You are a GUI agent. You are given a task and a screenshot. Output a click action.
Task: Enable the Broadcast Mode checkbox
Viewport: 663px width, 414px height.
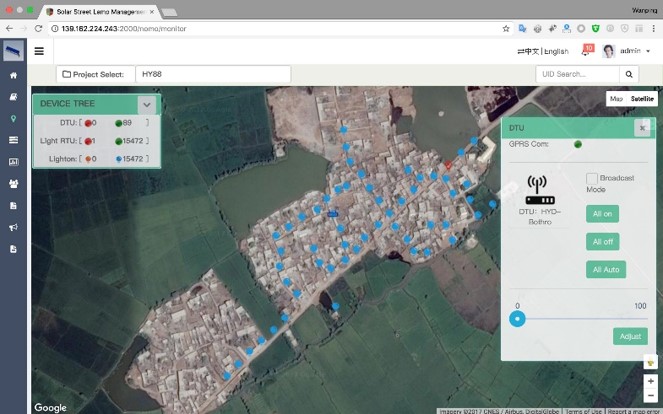click(x=591, y=178)
